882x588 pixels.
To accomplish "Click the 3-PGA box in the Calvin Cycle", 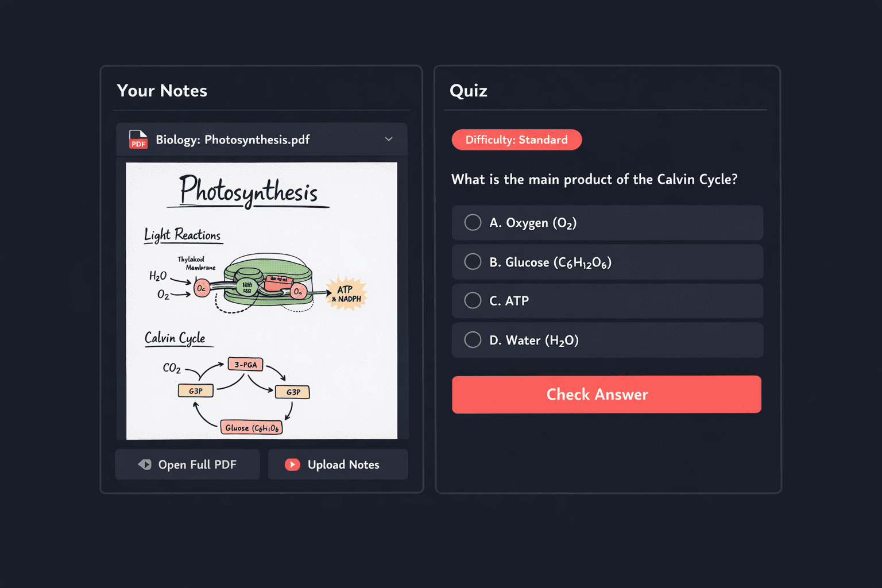I will 245,363.
